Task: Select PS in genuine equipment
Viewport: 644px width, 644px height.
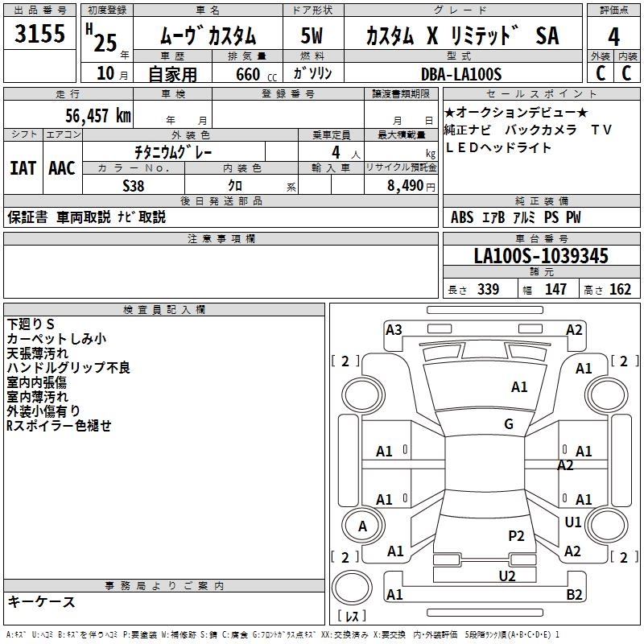Action: point(551,217)
